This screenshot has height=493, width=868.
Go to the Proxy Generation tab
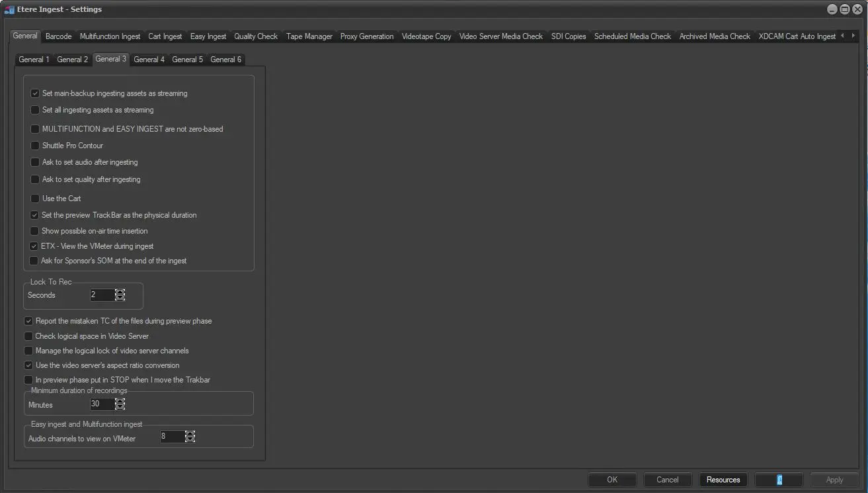click(x=367, y=36)
